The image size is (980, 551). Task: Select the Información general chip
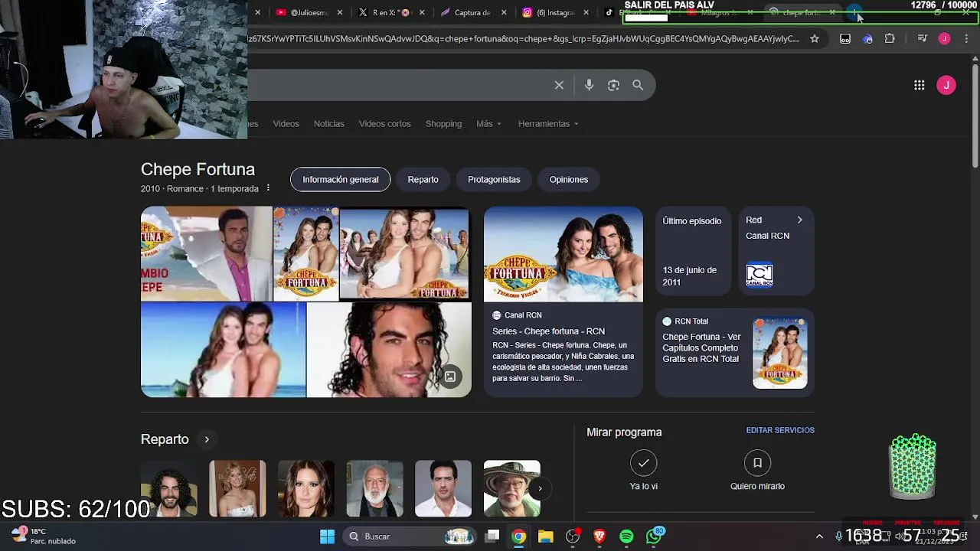(x=340, y=180)
